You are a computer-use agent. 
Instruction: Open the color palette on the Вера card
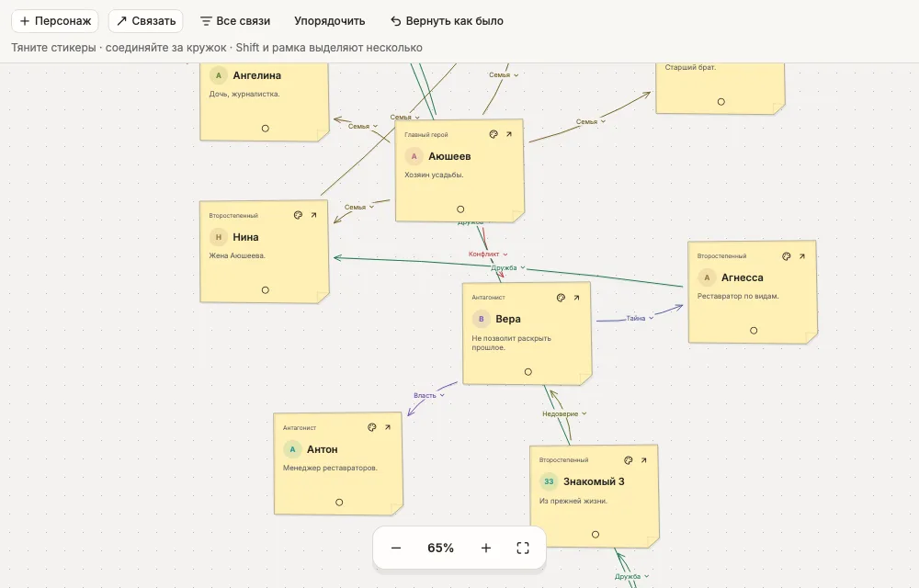tap(561, 298)
